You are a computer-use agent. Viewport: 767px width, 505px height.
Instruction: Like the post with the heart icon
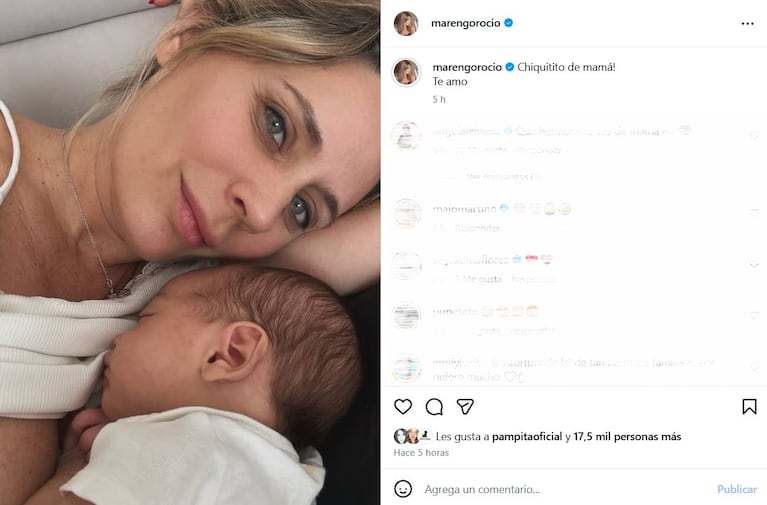click(x=403, y=407)
